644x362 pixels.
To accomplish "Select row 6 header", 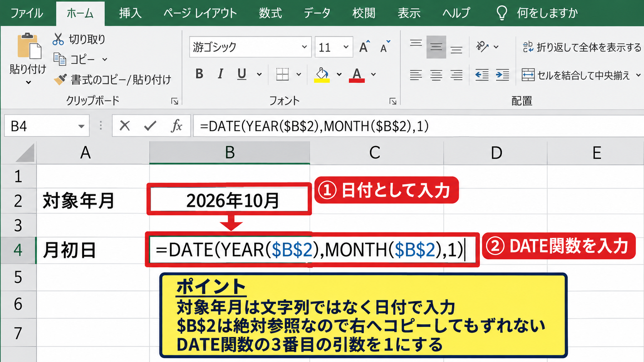I will pos(18,304).
